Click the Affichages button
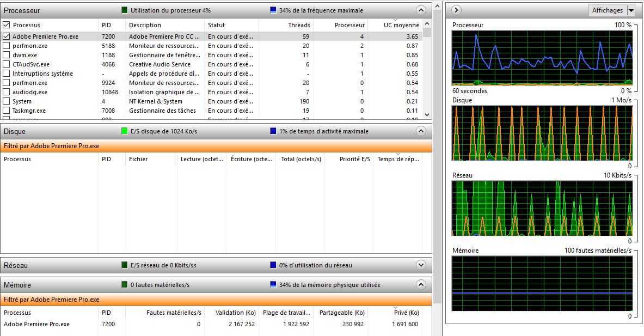This screenshot has width=644, height=336. tap(607, 10)
